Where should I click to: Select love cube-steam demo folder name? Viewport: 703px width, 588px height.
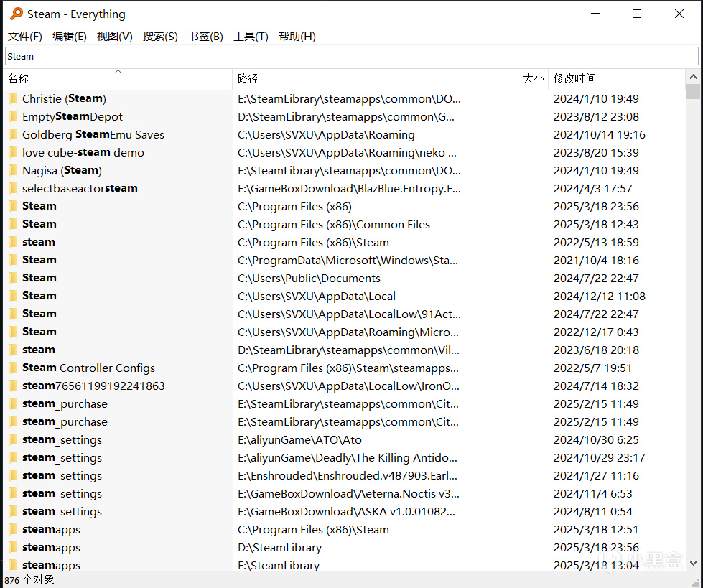[83, 152]
